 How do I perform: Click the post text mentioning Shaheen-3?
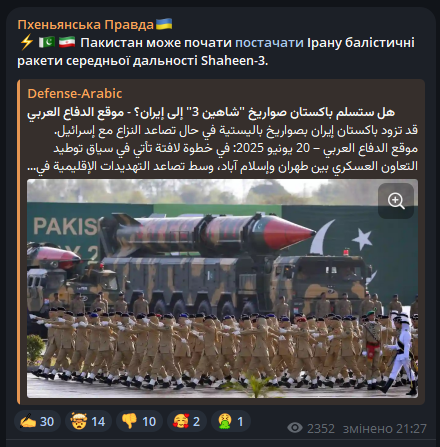216,52
